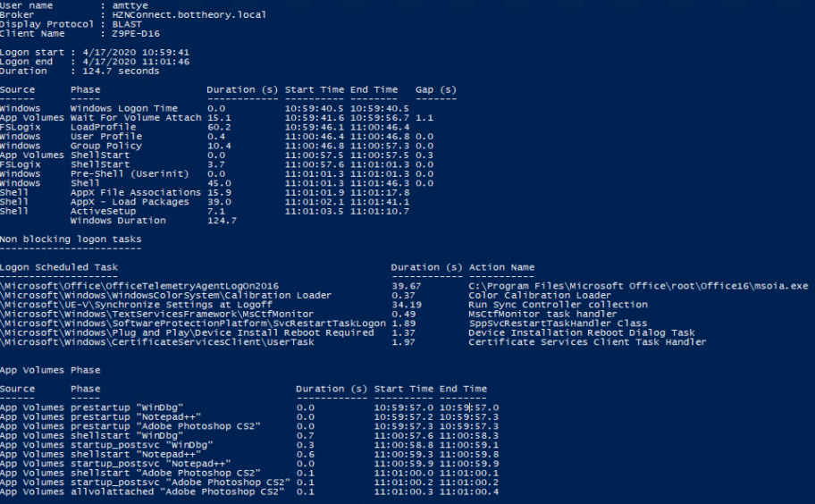Click the Logon start timestamp
Image resolution: width=815 pixels, height=504 pixels.
pyautogui.click(x=136, y=53)
